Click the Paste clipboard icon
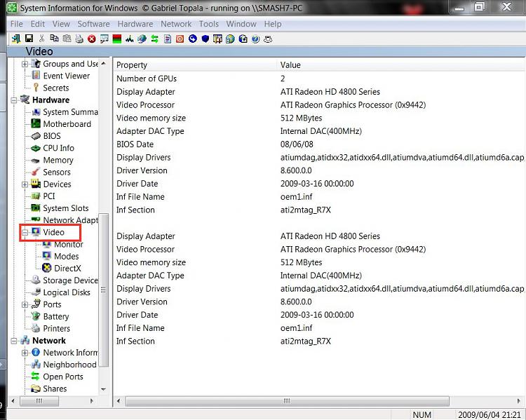The height and width of the screenshot is (420, 526). [x=67, y=39]
